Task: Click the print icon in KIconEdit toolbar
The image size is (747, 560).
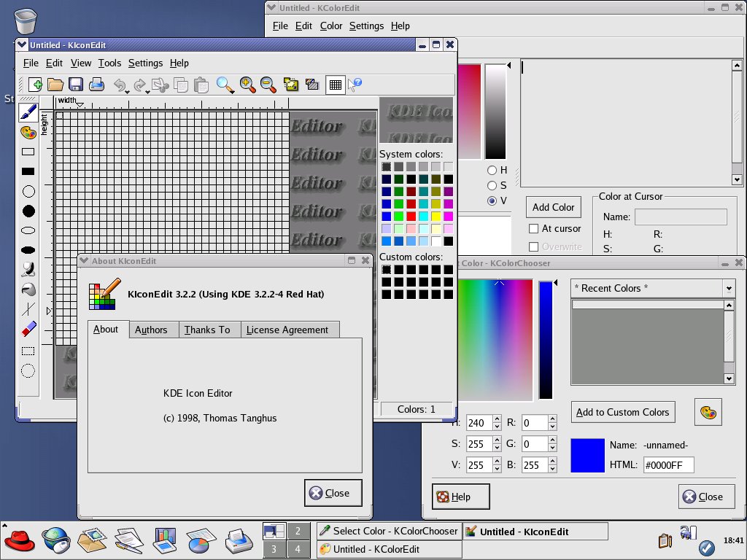Action: pyautogui.click(x=96, y=85)
